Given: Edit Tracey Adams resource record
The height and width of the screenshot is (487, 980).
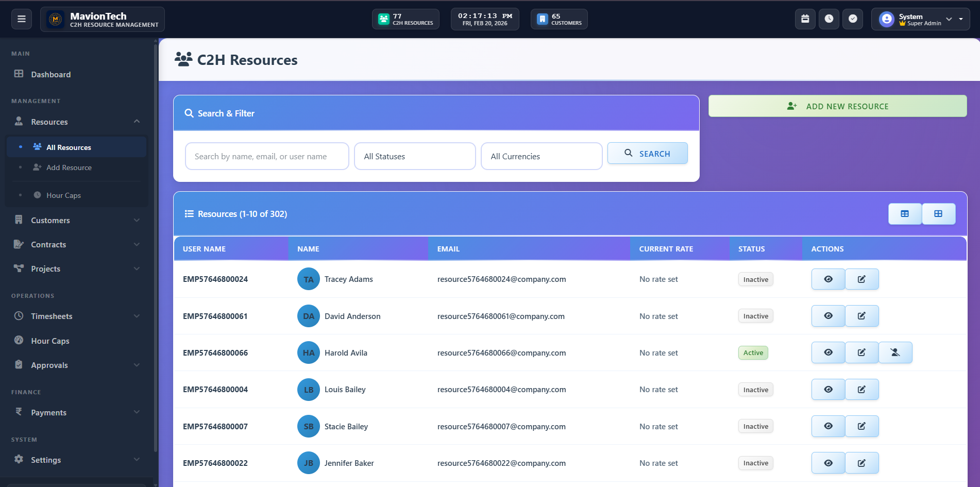Looking at the screenshot, I should click(861, 279).
